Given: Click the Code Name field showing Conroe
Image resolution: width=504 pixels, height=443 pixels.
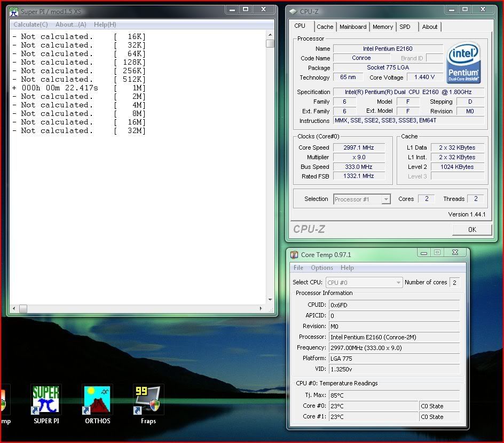Looking at the screenshot, I should pos(361,58).
